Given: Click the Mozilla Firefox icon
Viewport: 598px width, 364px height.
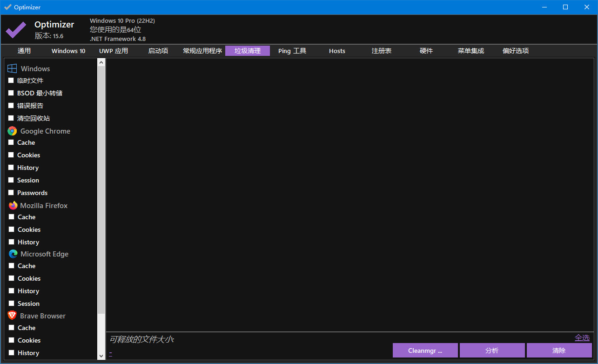Looking at the screenshot, I should [13, 205].
